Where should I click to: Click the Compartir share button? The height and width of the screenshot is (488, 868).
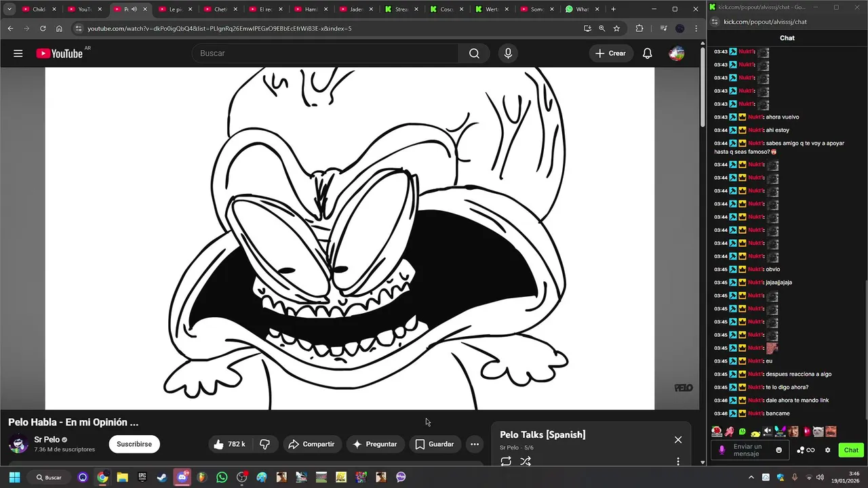click(x=311, y=444)
